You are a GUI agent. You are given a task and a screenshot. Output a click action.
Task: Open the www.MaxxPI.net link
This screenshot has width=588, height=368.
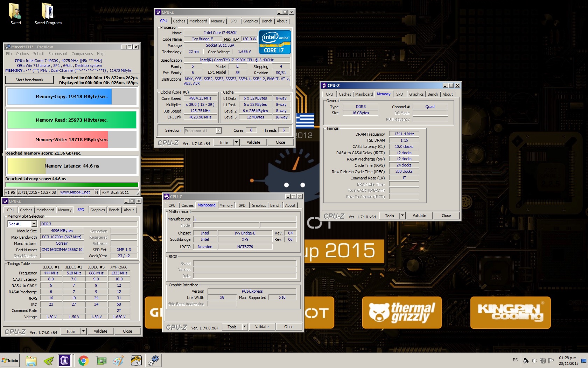pyautogui.click(x=75, y=192)
